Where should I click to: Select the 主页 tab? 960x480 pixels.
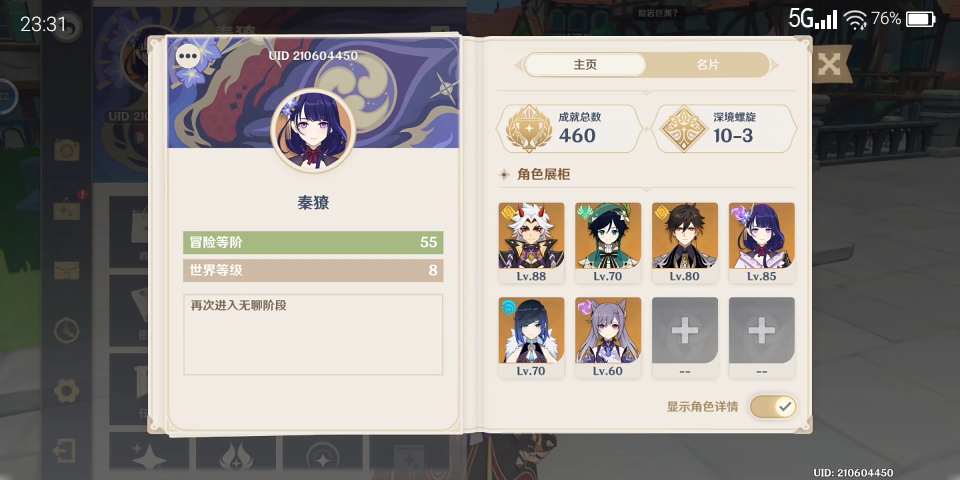click(585, 65)
